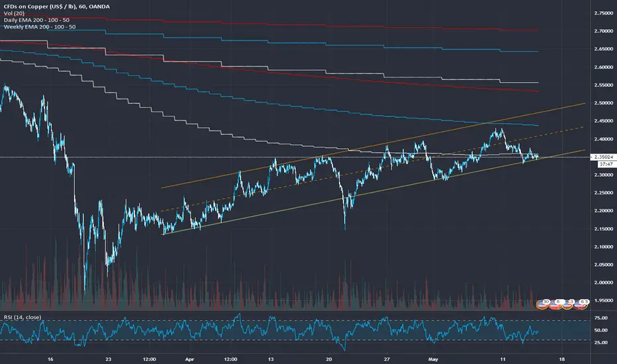Click the '16' date on time axis
Screen dimensions: 617x364
click(50, 359)
